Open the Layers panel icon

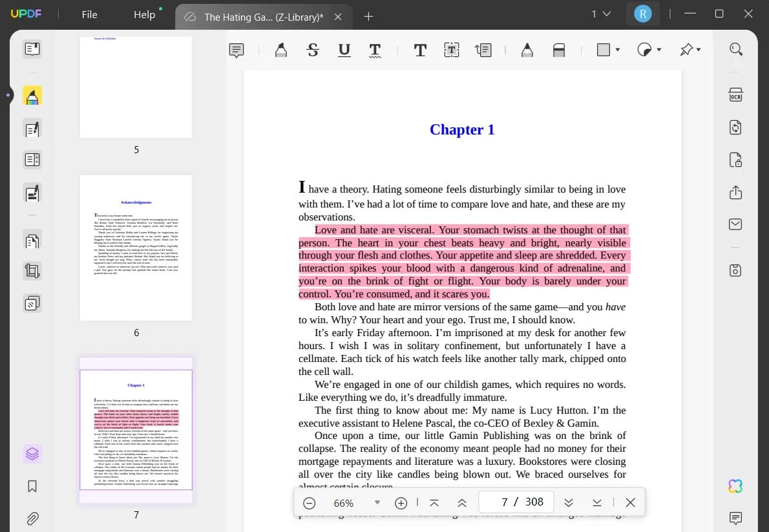pyautogui.click(x=32, y=454)
